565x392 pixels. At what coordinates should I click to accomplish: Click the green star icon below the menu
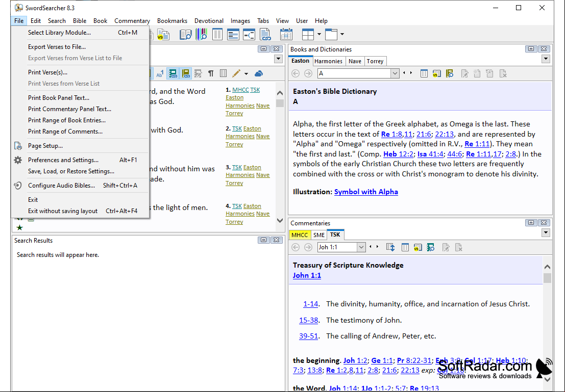click(20, 227)
